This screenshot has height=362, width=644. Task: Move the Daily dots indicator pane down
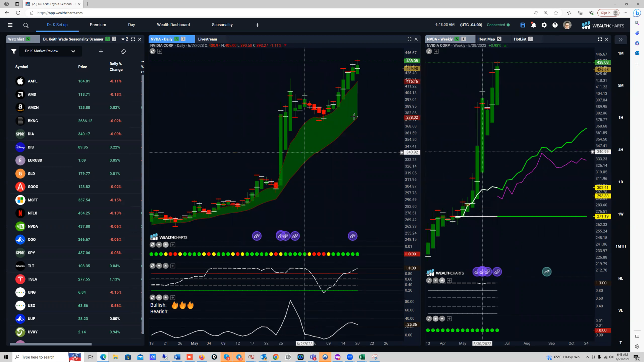[x=159, y=245]
